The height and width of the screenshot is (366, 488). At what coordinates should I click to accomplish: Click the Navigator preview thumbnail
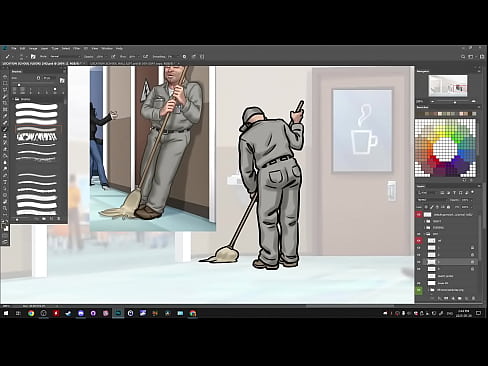(448, 85)
